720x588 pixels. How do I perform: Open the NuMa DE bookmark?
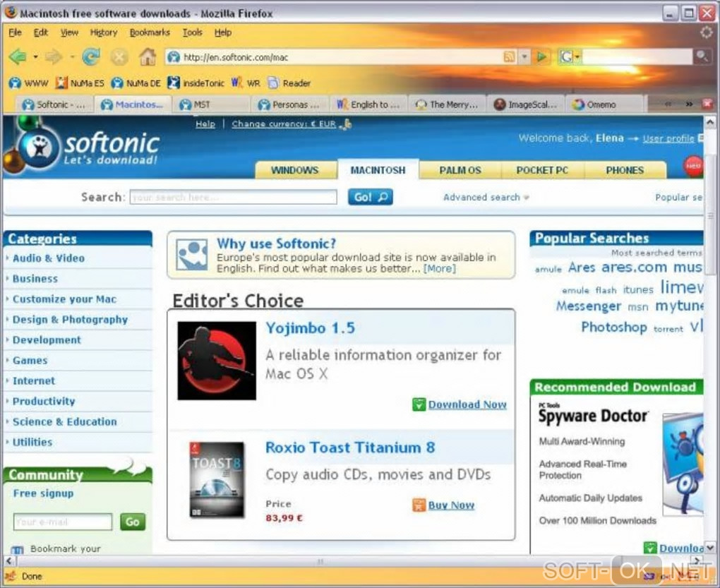click(136, 83)
